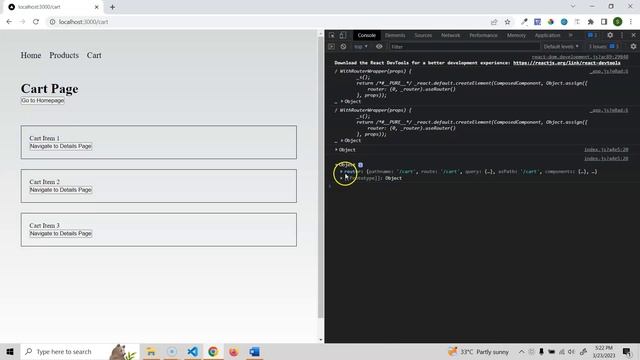Open the Chrome profile avatar
Viewport: 640px width, 360px height.
coord(618,22)
